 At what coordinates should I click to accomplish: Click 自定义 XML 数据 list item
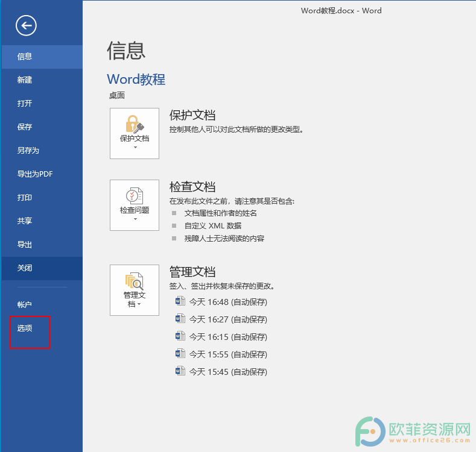point(213,225)
